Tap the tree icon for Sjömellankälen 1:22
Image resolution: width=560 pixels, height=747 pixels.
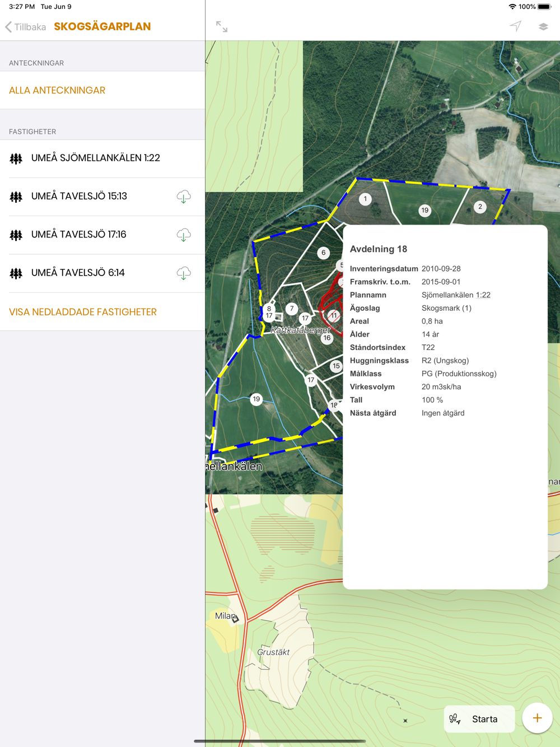click(x=16, y=158)
